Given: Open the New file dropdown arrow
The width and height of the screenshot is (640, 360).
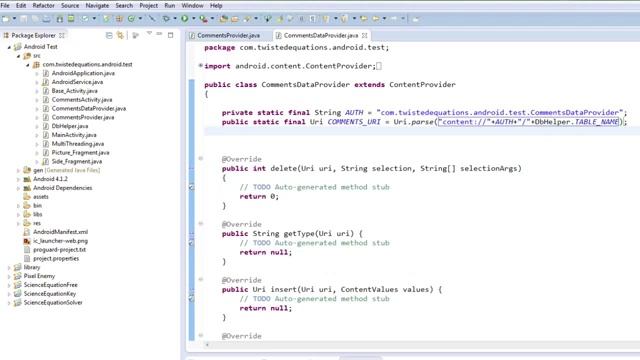Looking at the screenshot, I should point(14,19).
